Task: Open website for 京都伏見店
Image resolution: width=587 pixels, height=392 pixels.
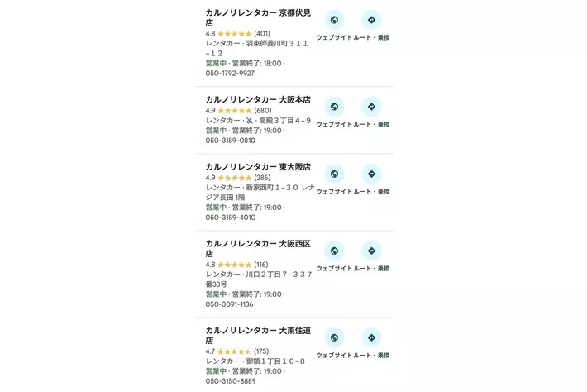Action: (334, 21)
